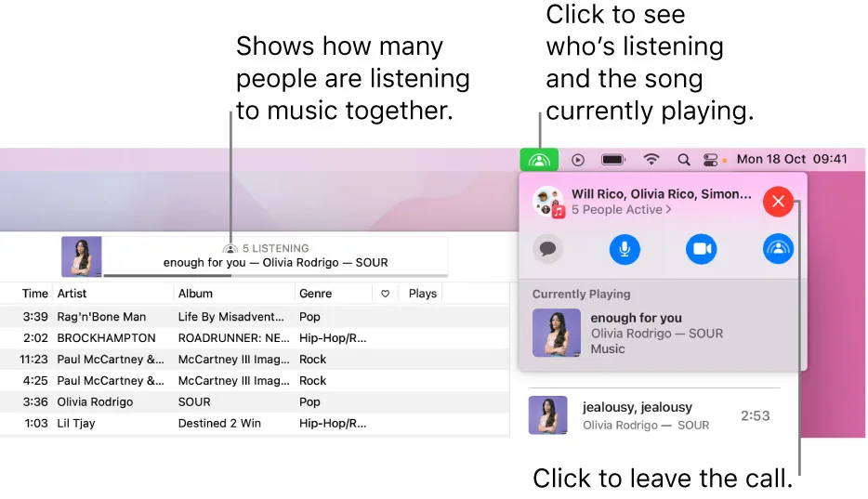The image size is (868, 499).
Task: Click jealousy, jealousy album thumbnail
Action: coord(547,415)
